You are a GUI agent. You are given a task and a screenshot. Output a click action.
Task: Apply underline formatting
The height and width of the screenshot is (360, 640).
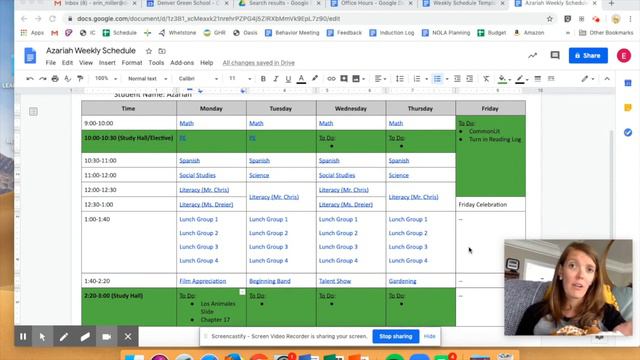click(x=288, y=79)
